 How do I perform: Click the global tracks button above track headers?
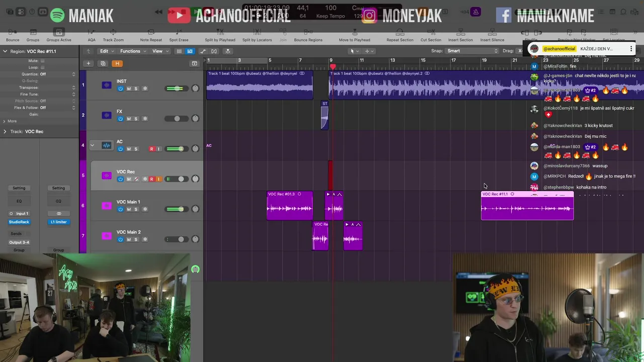pos(194,63)
